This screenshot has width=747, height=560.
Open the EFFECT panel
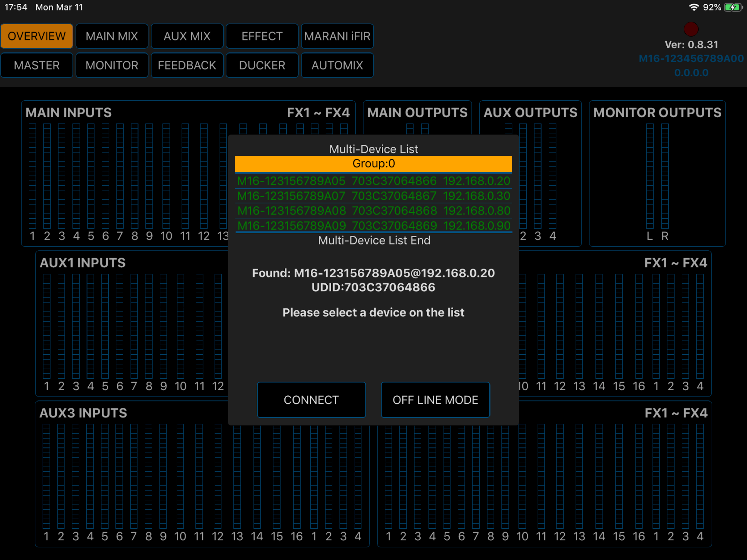[262, 36]
